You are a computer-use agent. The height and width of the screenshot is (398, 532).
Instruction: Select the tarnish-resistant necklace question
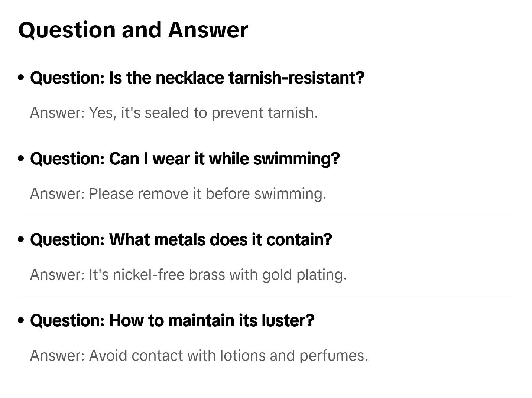point(197,78)
